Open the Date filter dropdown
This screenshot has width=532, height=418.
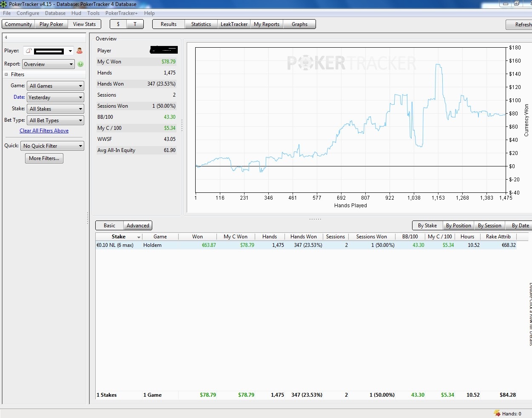click(55, 97)
